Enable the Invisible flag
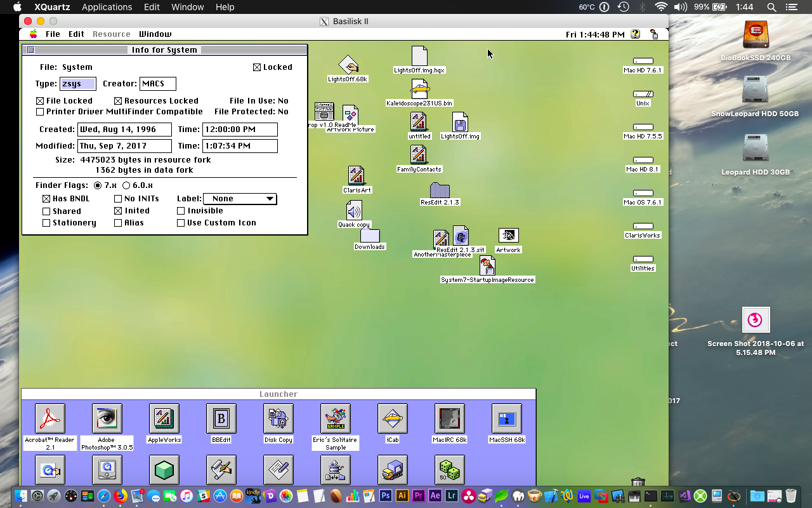The image size is (812, 508). 181,211
